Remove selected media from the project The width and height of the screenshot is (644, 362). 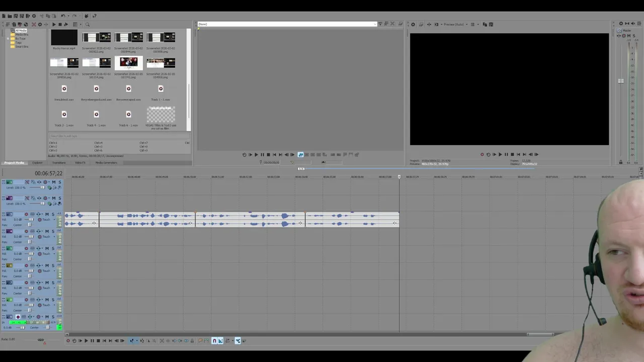34,24
